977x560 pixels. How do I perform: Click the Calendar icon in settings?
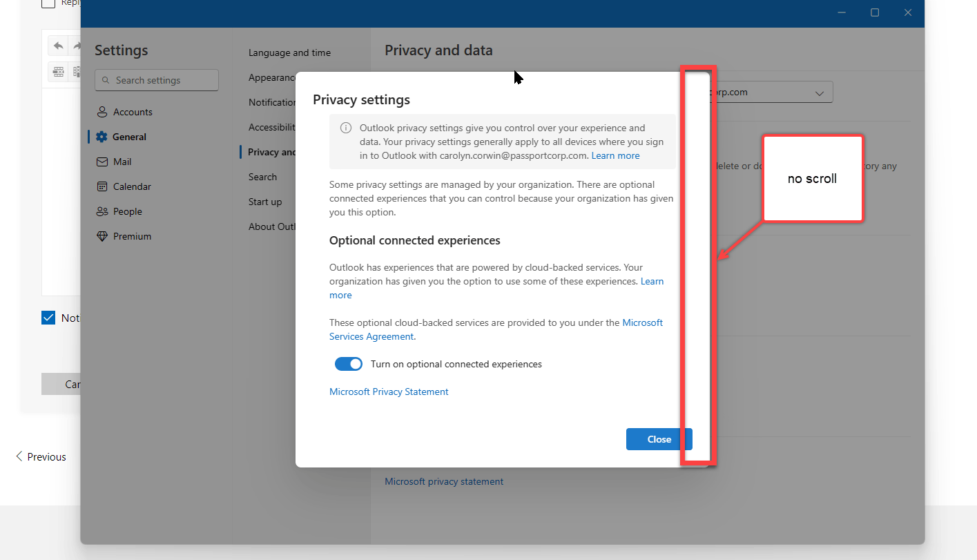click(x=102, y=186)
